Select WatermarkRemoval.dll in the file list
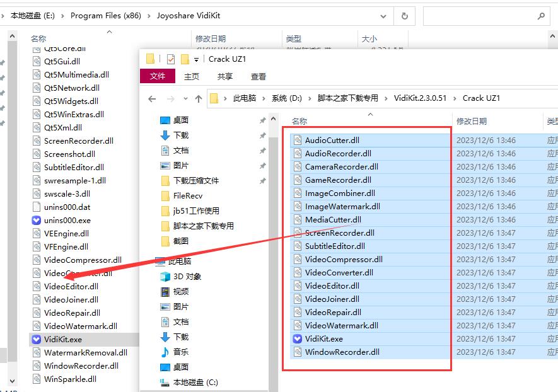Image resolution: width=558 pixels, height=392 pixels. coord(85,352)
